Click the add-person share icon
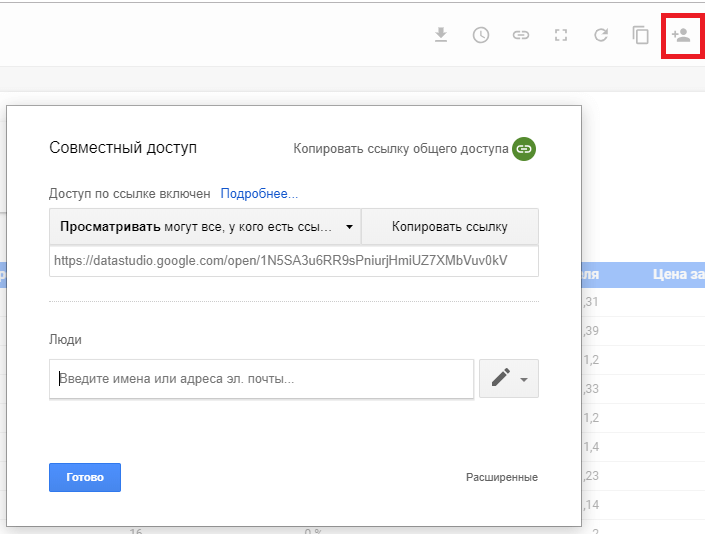The width and height of the screenshot is (705, 534). point(681,35)
